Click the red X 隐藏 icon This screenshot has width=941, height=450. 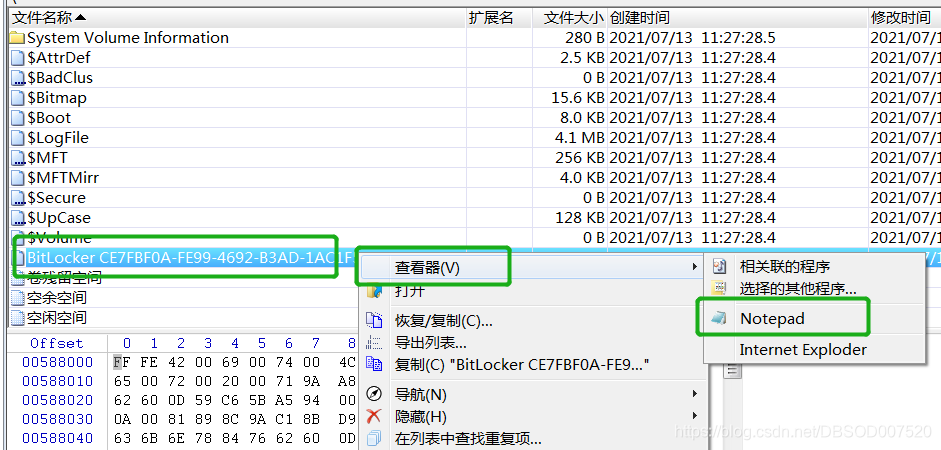pyautogui.click(x=374, y=416)
